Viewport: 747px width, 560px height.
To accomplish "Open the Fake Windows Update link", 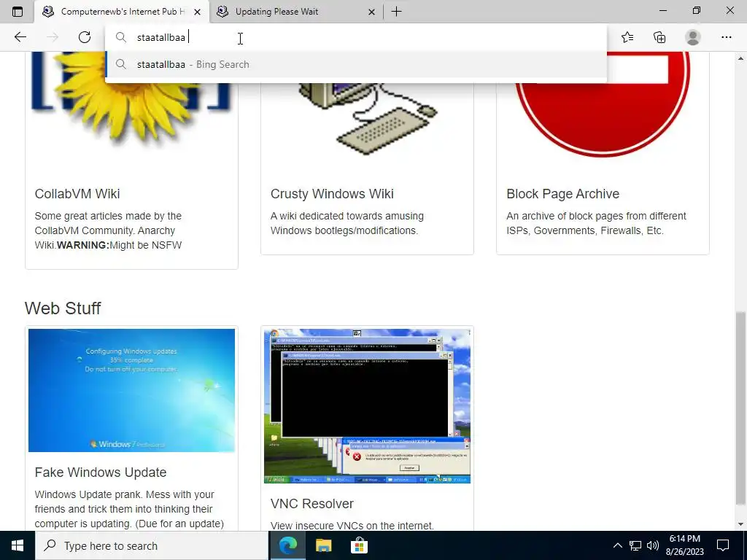I will (101, 472).
